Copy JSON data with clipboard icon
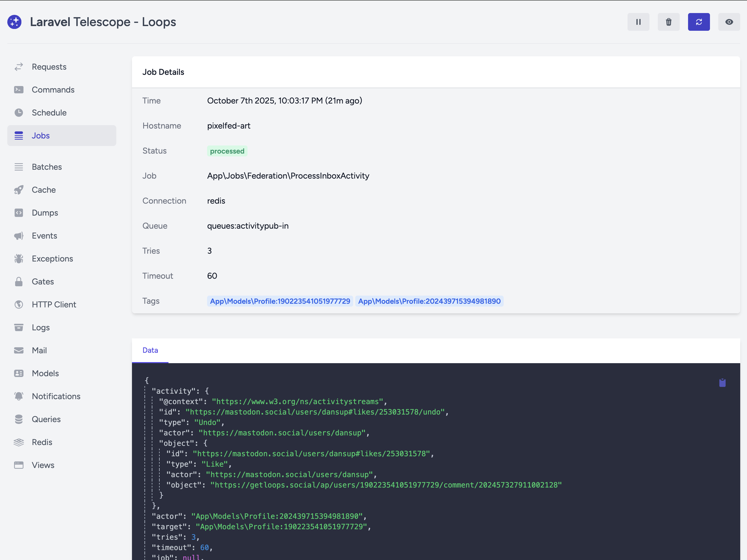Image resolution: width=747 pixels, height=560 pixels. point(722,382)
